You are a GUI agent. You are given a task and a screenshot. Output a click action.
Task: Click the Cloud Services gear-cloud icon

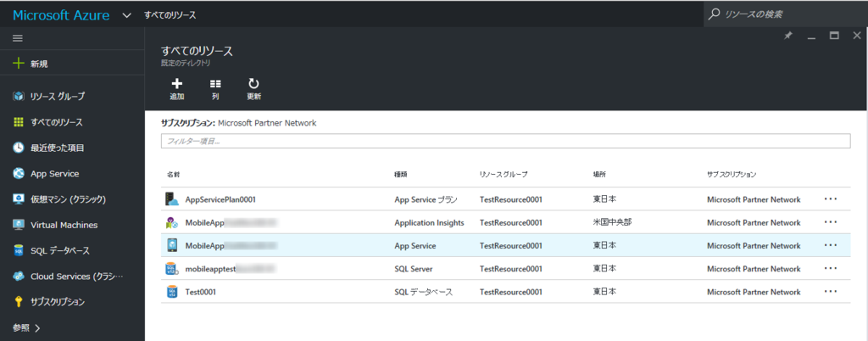pos(19,277)
